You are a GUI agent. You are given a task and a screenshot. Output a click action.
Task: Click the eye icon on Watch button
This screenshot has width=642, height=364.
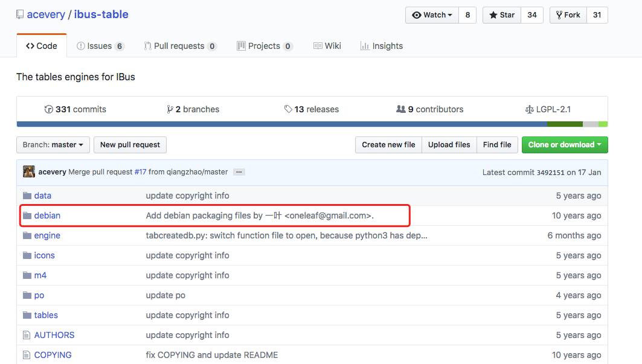click(x=416, y=15)
